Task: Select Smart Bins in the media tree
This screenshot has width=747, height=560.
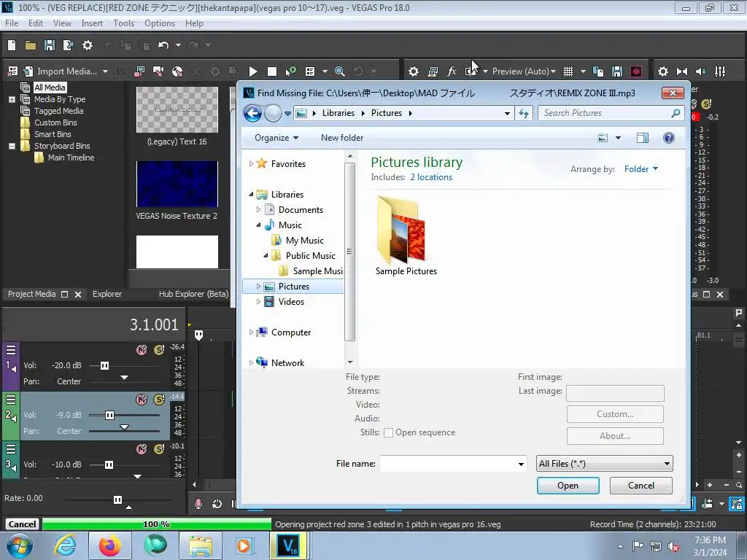Action: 53,134
